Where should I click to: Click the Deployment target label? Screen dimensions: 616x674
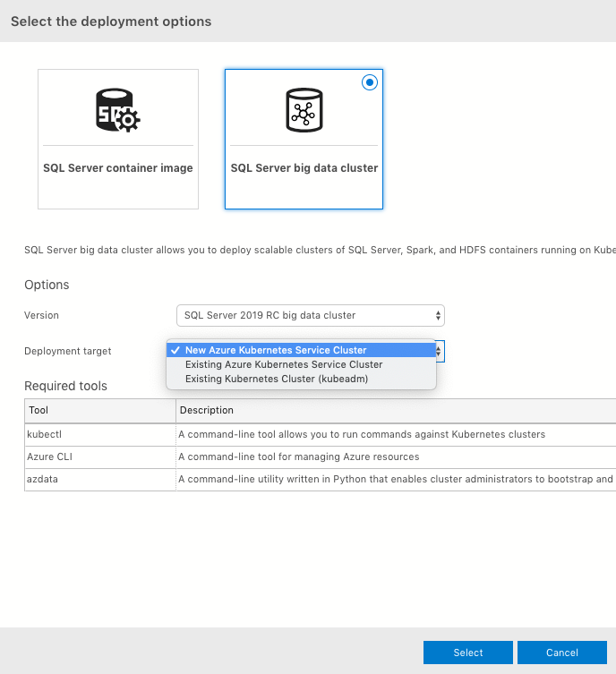click(x=67, y=351)
